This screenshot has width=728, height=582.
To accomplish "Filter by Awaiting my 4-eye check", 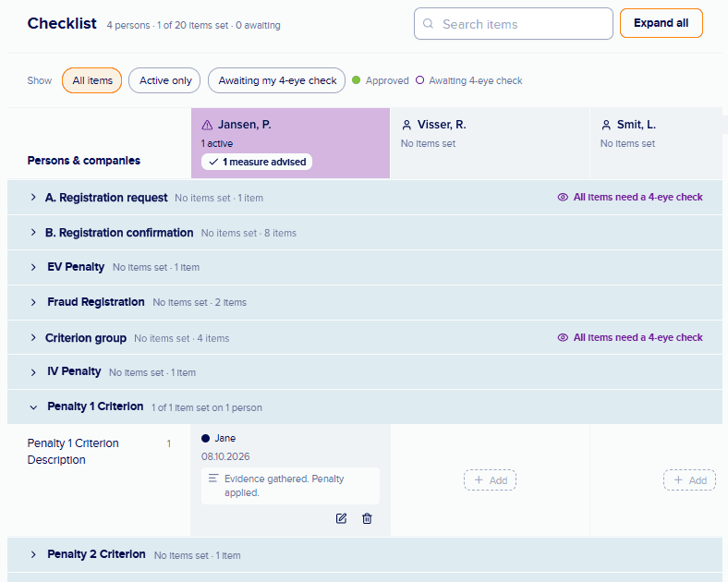I will [x=277, y=80].
